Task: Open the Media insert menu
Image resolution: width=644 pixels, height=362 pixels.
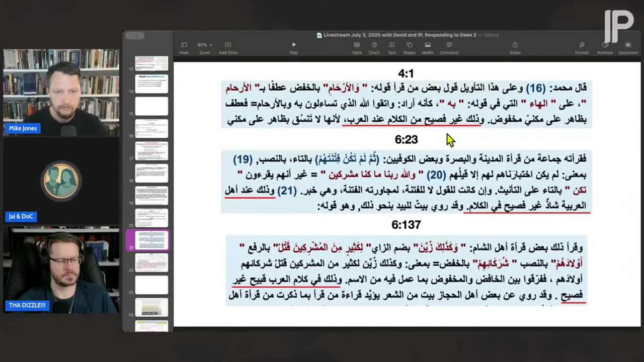Action: pos(427,45)
